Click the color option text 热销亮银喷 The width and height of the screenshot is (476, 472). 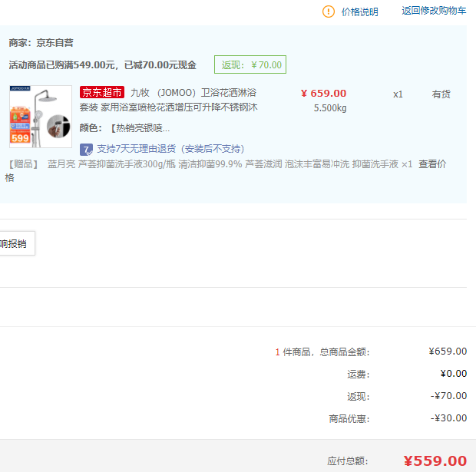[x=140, y=128]
